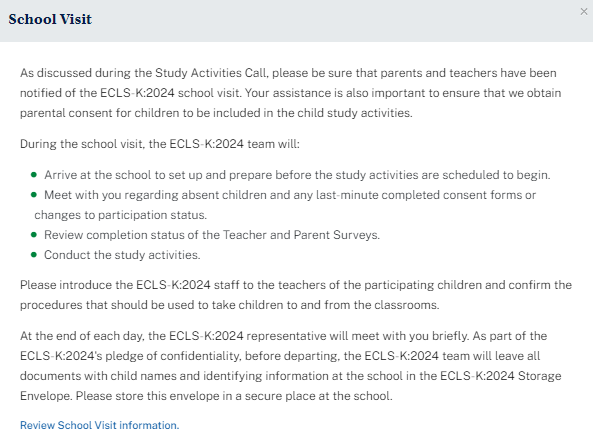Image resolution: width=593 pixels, height=440 pixels.
Task: Click the sentence Please store this envelope
Action: [x=234, y=396]
